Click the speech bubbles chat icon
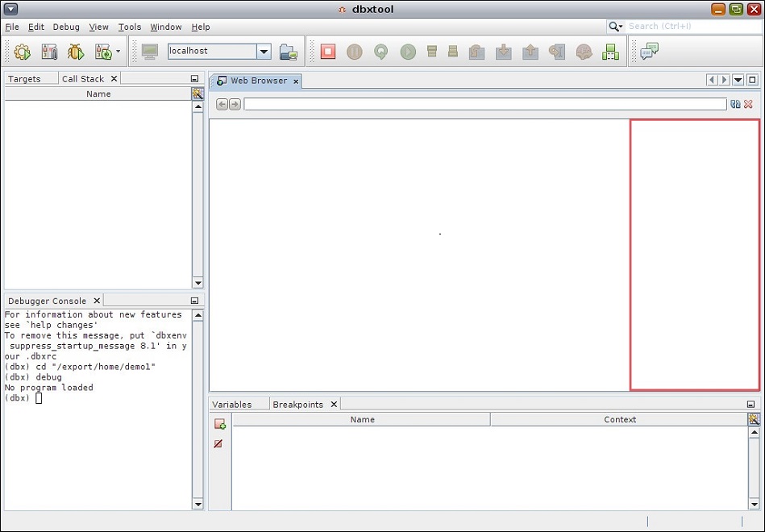 click(x=650, y=51)
